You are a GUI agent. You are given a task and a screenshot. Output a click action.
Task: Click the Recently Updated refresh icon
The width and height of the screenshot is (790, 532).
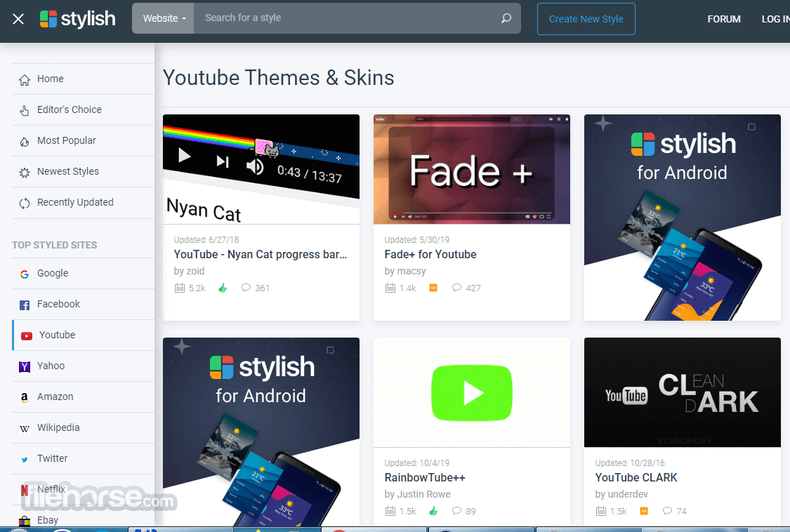pyautogui.click(x=24, y=204)
